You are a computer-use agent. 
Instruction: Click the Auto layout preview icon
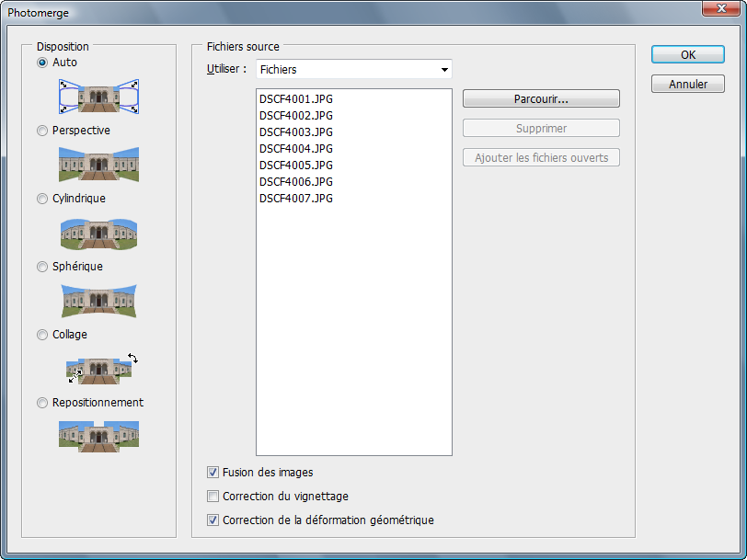pyautogui.click(x=99, y=97)
